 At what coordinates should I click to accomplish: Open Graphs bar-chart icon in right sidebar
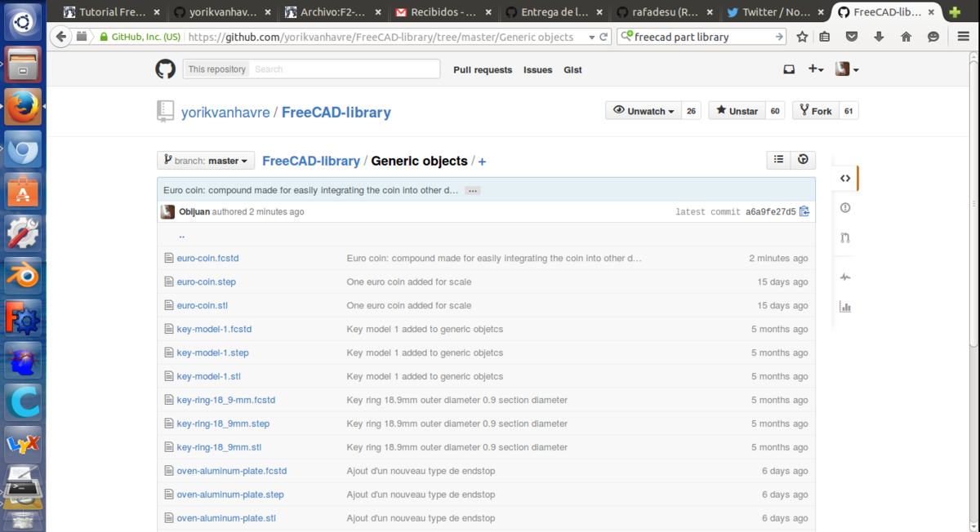point(845,307)
